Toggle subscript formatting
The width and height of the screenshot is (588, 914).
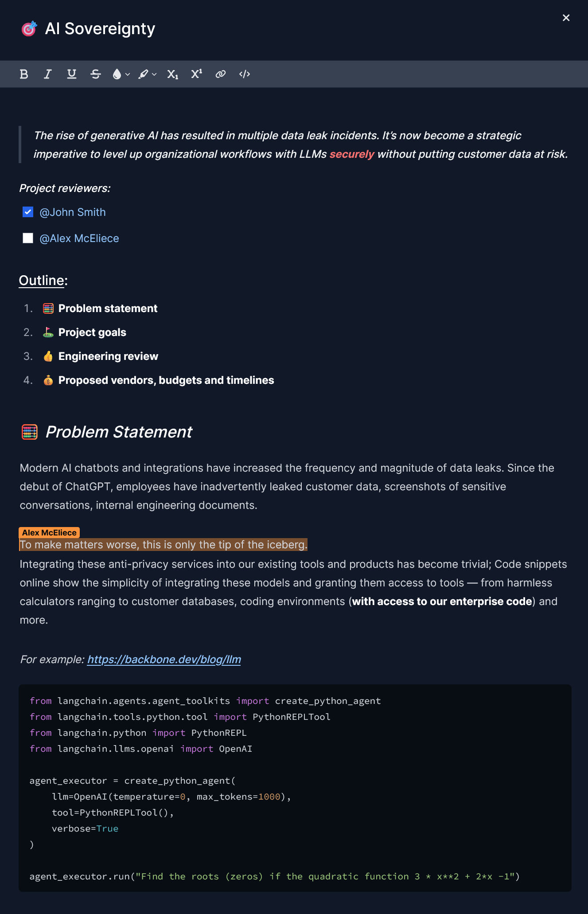tap(172, 74)
